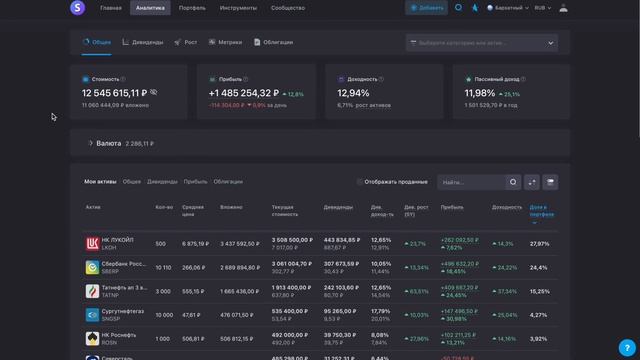Click the table columns settings icon button
The width and height of the screenshot is (640, 360).
click(550, 182)
